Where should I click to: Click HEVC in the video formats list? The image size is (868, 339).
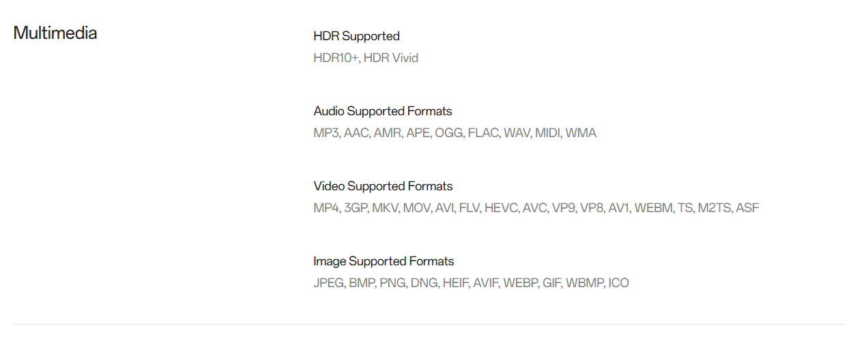[x=501, y=208]
